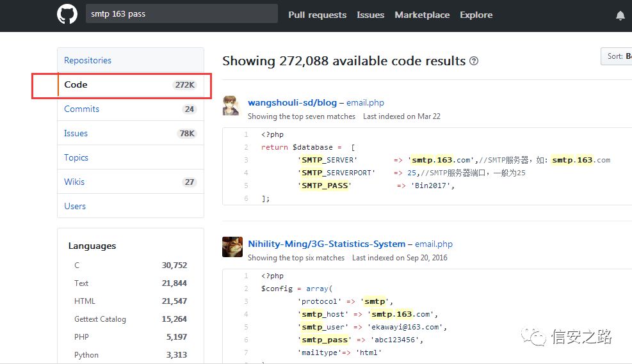This screenshot has height=364, width=632.
Task: Click the 'smtp_pass' 'abc123456' code line
Action: click(x=361, y=340)
